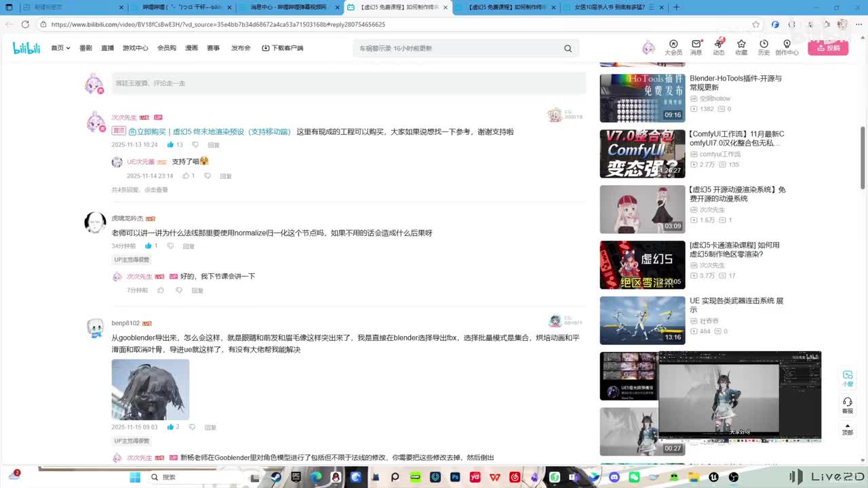The height and width of the screenshot is (488, 868).
Task: Open the UE 实现各类武器连击系统 video thumbnail
Action: click(x=642, y=320)
